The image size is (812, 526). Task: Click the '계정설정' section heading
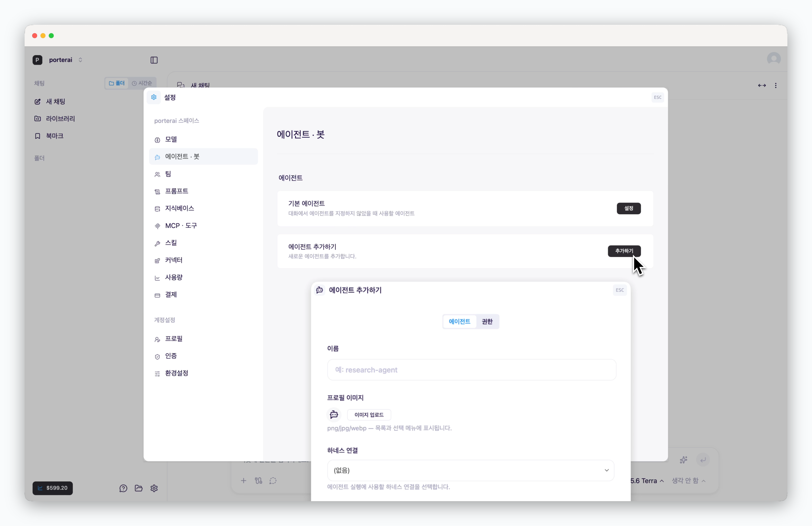tap(164, 320)
